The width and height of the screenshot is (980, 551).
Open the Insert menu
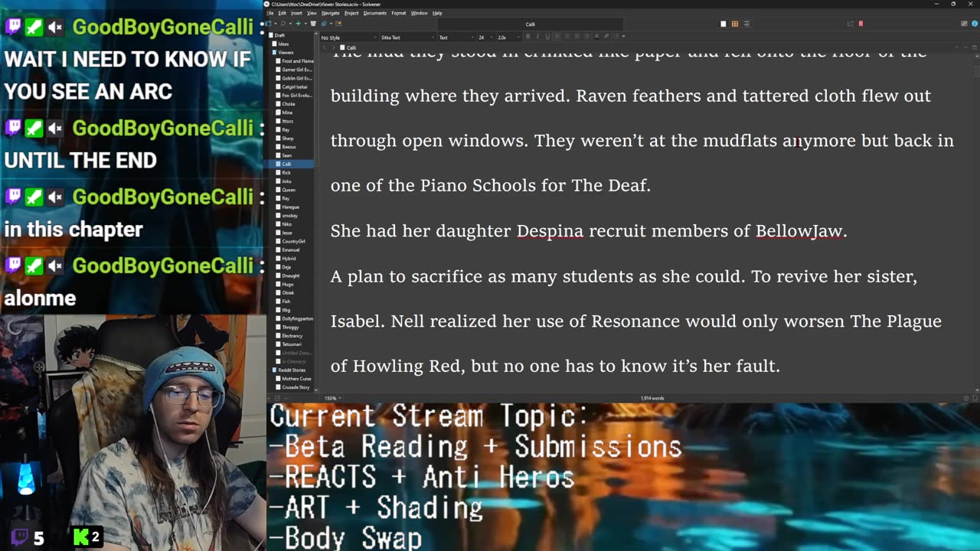296,13
